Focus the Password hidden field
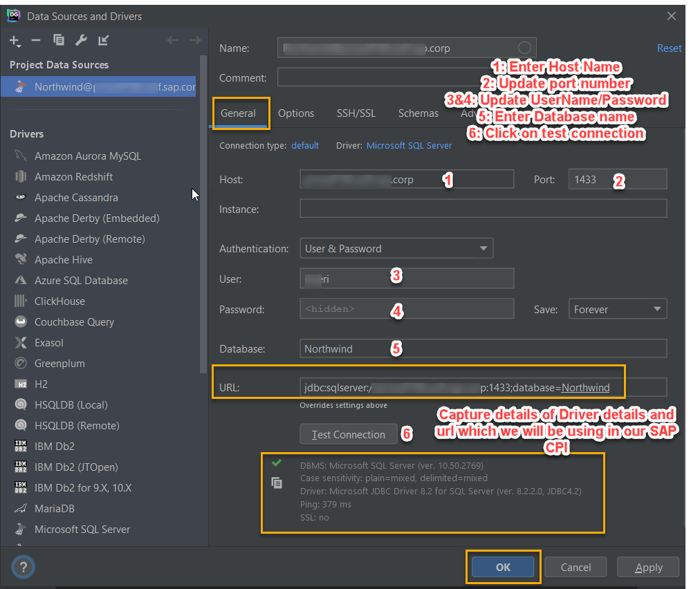The width and height of the screenshot is (700, 589). (407, 309)
